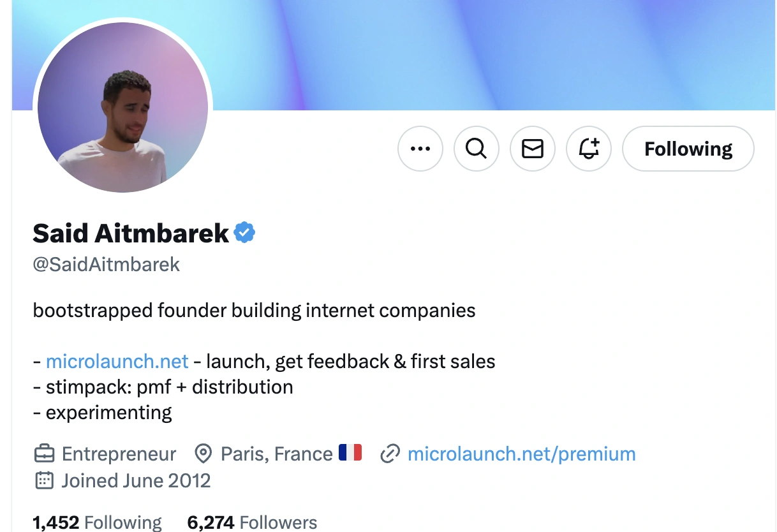
Task: Click the chain link icon
Action: click(x=389, y=454)
